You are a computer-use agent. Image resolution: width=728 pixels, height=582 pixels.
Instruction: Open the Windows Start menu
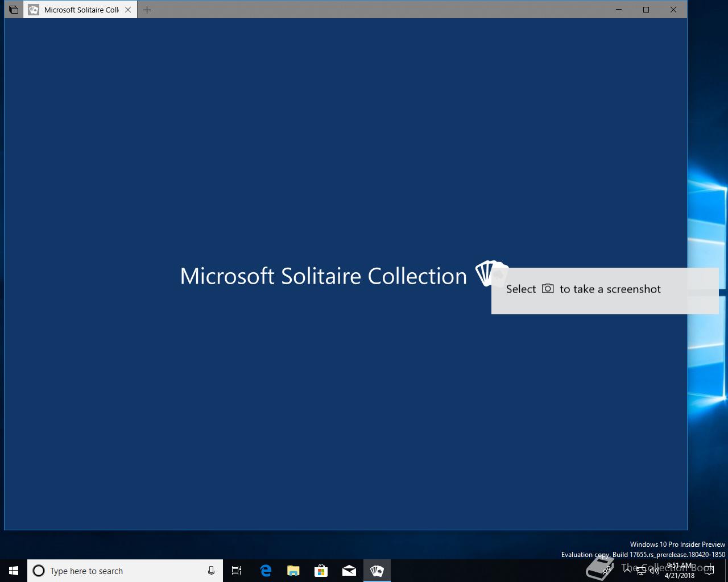click(14, 571)
